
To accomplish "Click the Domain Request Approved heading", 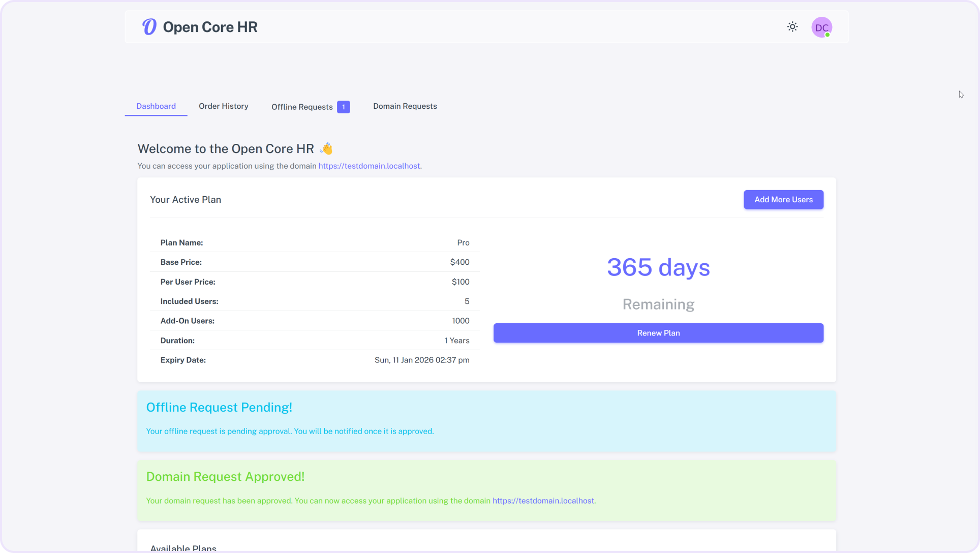I will (225, 476).
